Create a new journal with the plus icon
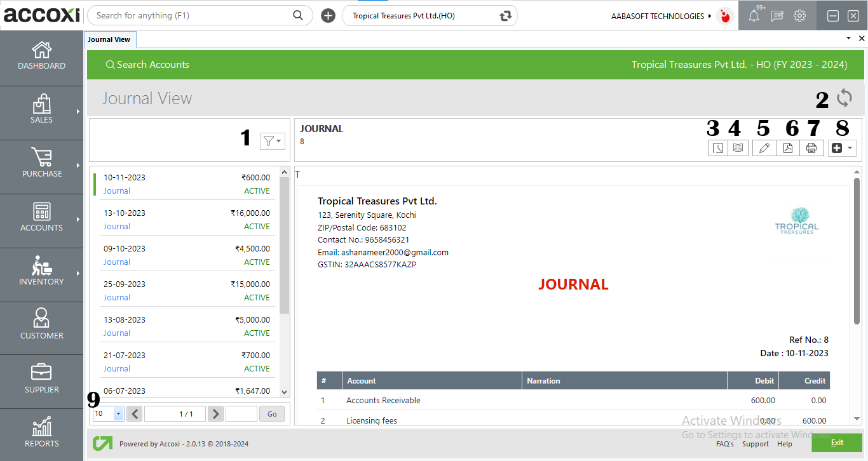 pyautogui.click(x=837, y=147)
